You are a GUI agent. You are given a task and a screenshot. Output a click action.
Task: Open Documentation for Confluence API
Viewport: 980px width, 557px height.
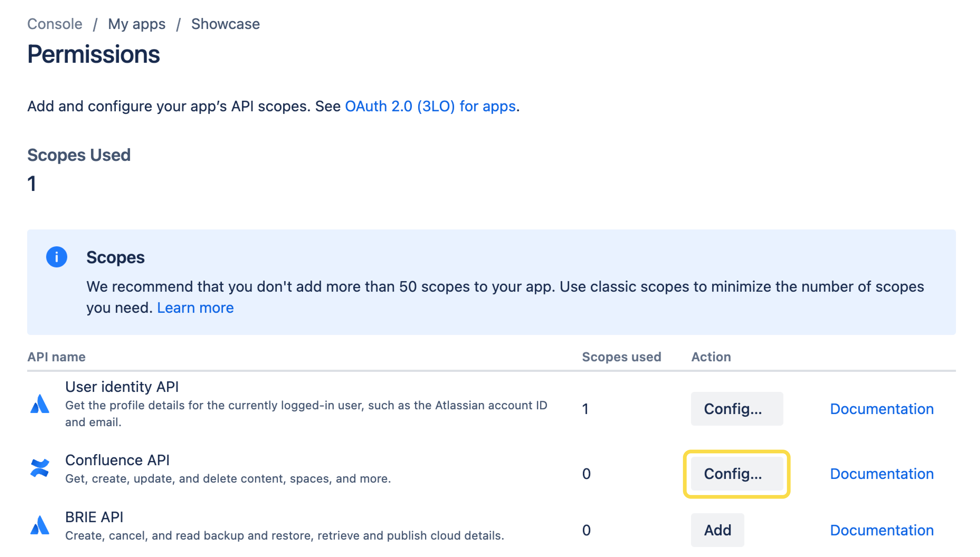(x=882, y=474)
